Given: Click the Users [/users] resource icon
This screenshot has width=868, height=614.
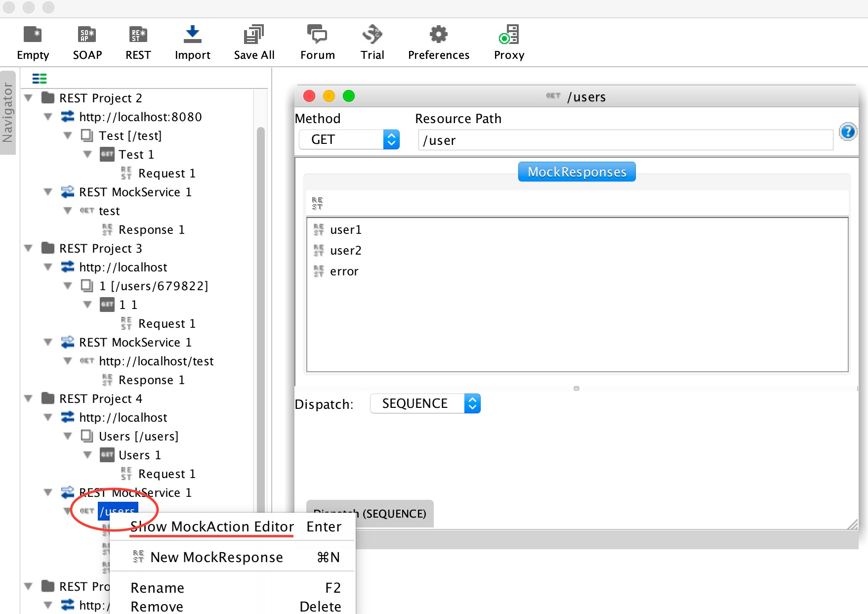Looking at the screenshot, I should click(x=87, y=436).
